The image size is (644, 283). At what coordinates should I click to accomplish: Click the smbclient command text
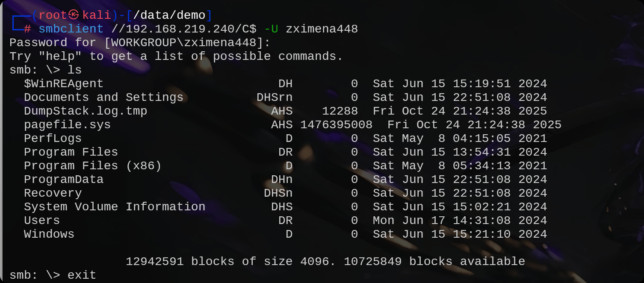[x=71, y=29]
